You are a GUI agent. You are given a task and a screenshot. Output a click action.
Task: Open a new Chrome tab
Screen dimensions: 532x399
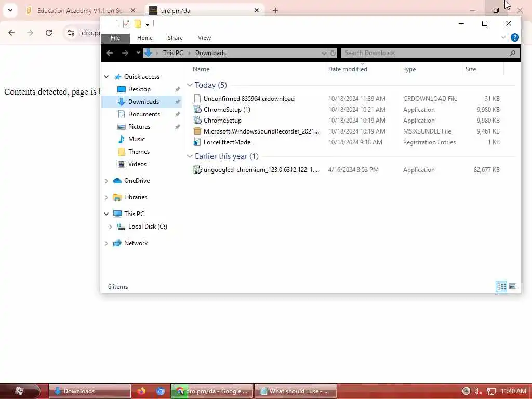tap(275, 10)
